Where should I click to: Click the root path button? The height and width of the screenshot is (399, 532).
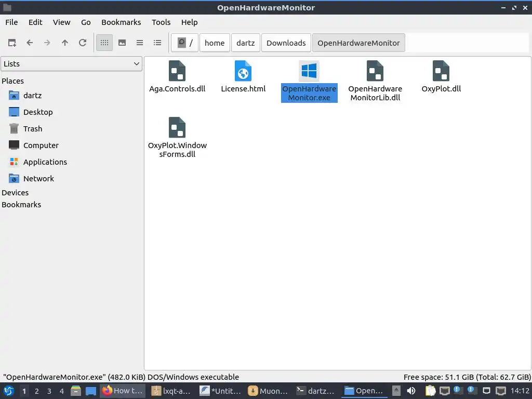point(185,43)
